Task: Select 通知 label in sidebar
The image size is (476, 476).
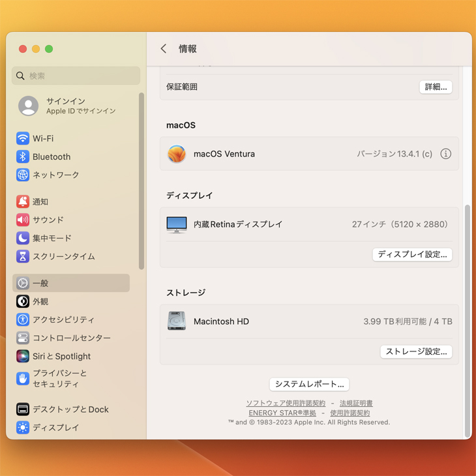Action: (x=40, y=201)
